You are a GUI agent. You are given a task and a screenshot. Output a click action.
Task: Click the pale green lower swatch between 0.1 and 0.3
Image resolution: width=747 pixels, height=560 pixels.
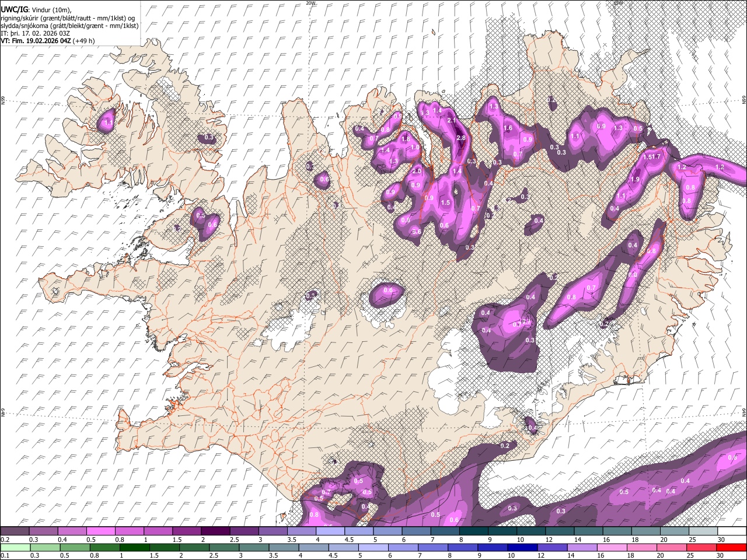pyautogui.click(x=15, y=548)
